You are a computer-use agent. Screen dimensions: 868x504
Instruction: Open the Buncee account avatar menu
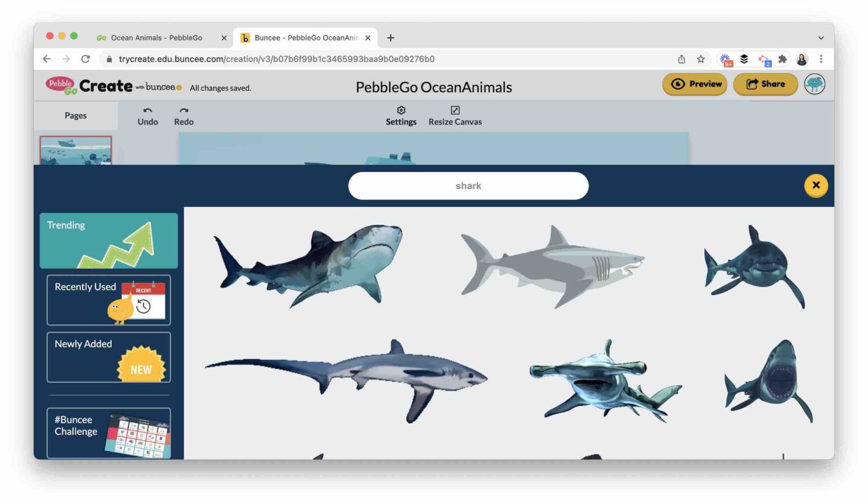[x=814, y=84]
